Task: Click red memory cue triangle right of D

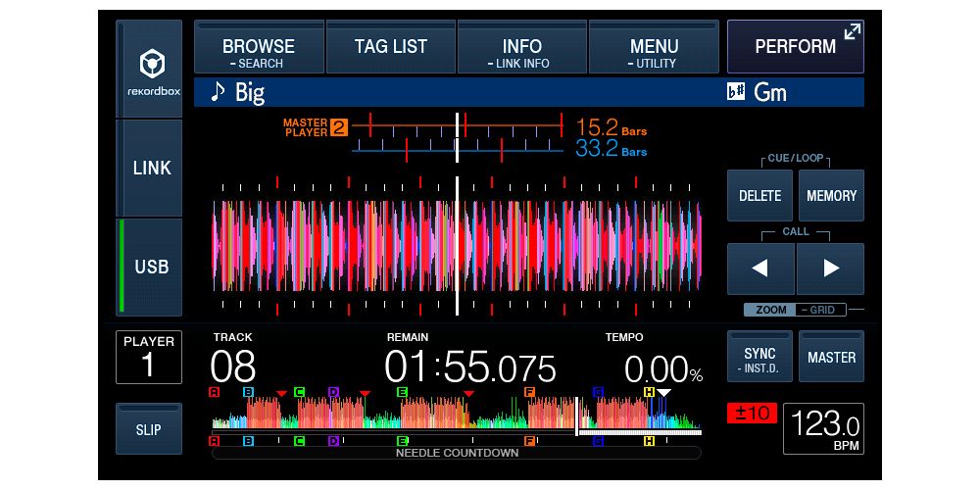Action: pyautogui.click(x=365, y=393)
